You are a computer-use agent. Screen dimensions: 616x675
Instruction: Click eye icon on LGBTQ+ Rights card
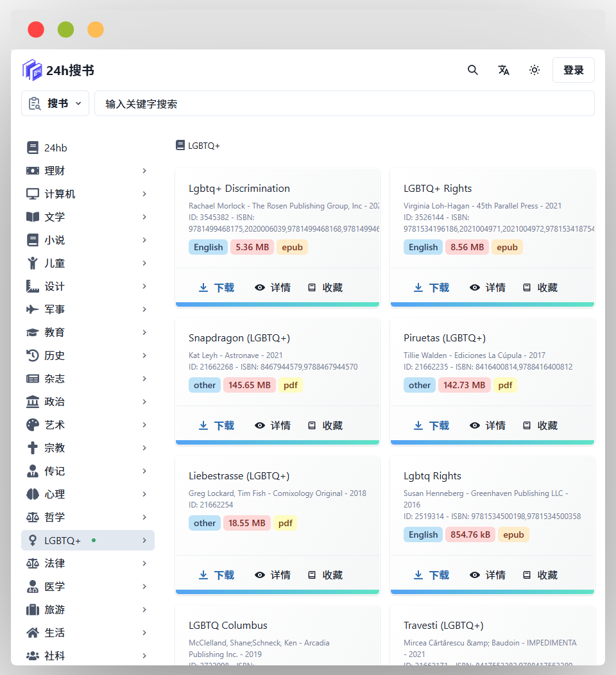(x=475, y=287)
